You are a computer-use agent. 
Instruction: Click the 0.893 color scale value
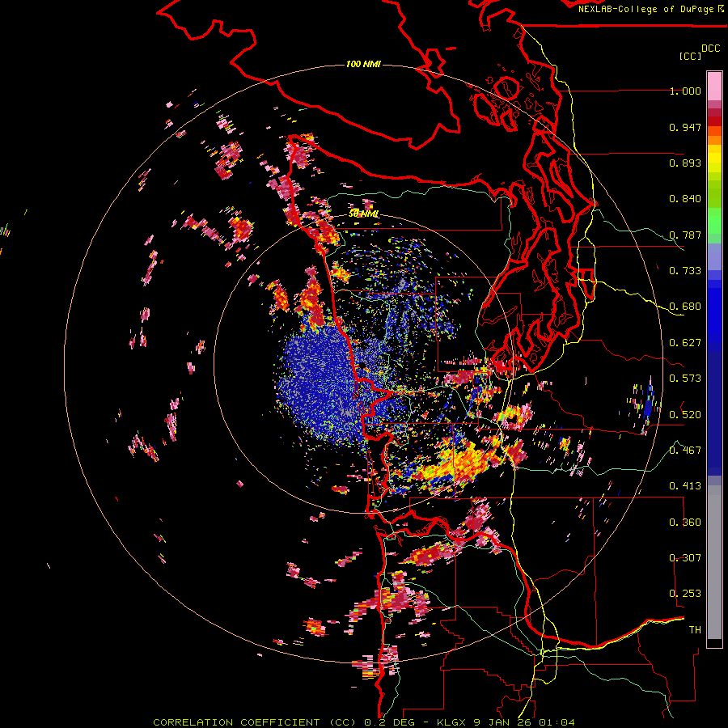(x=685, y=163)
